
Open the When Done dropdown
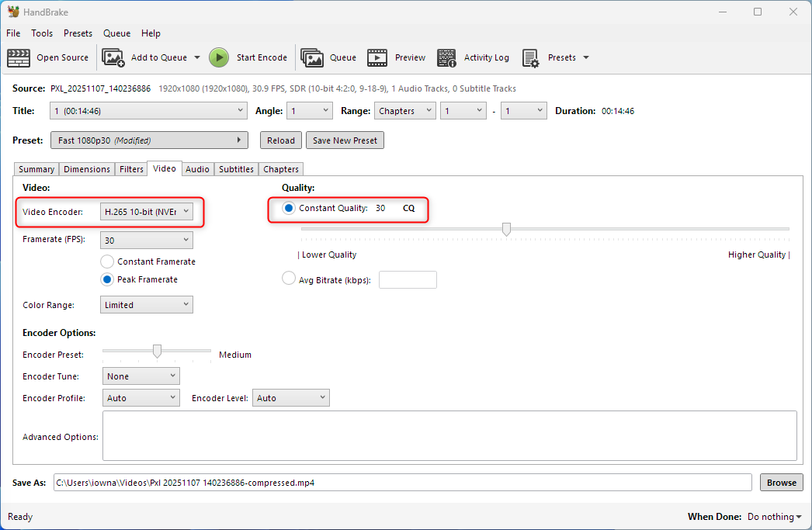[x=774, y=517]
